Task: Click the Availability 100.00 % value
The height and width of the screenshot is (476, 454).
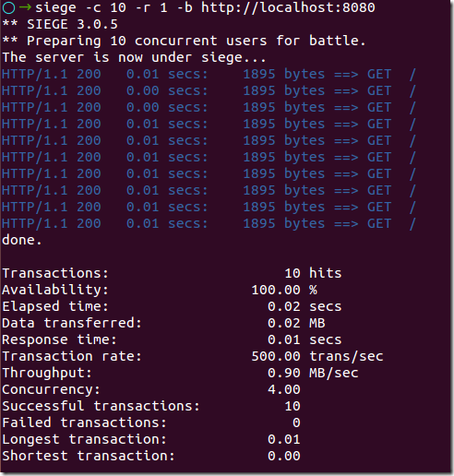Action: pos(284,290)
